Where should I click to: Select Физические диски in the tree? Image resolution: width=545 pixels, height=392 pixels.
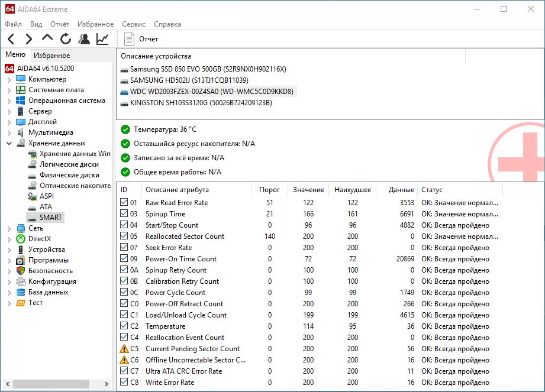coord(69,175)
